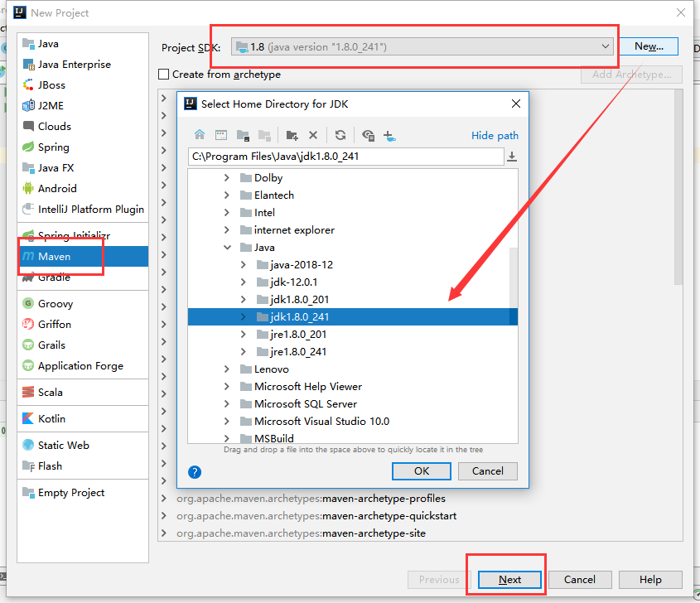This screenshot has height=603, width=700.
Task: Expand the Elantech folder node
Action: pyautogui.click(x=227, y=195)
